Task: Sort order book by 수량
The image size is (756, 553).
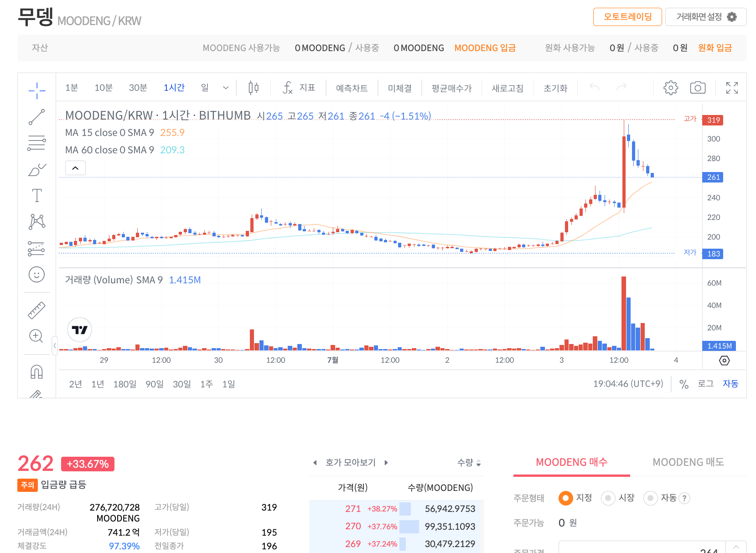Action: tap(469, 463)
